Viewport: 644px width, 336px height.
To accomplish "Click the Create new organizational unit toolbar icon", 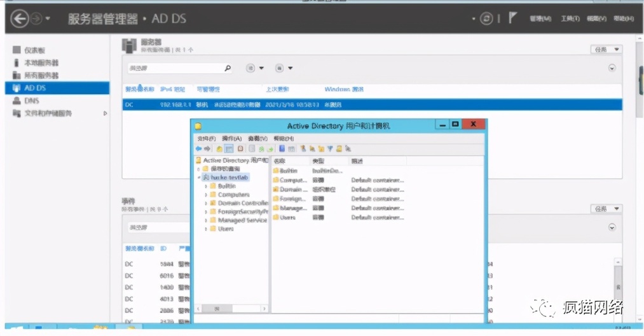I will tap(321, 149).
